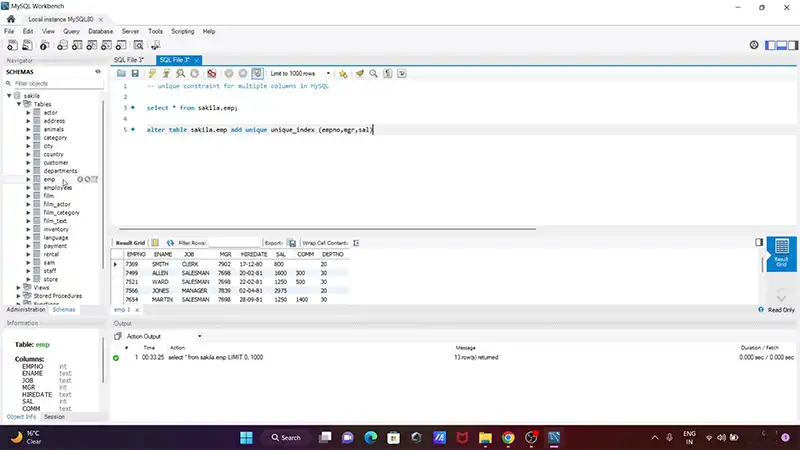Open the File menu
The width and height of the screenshot is (800, 450).
tap(9, 31)
